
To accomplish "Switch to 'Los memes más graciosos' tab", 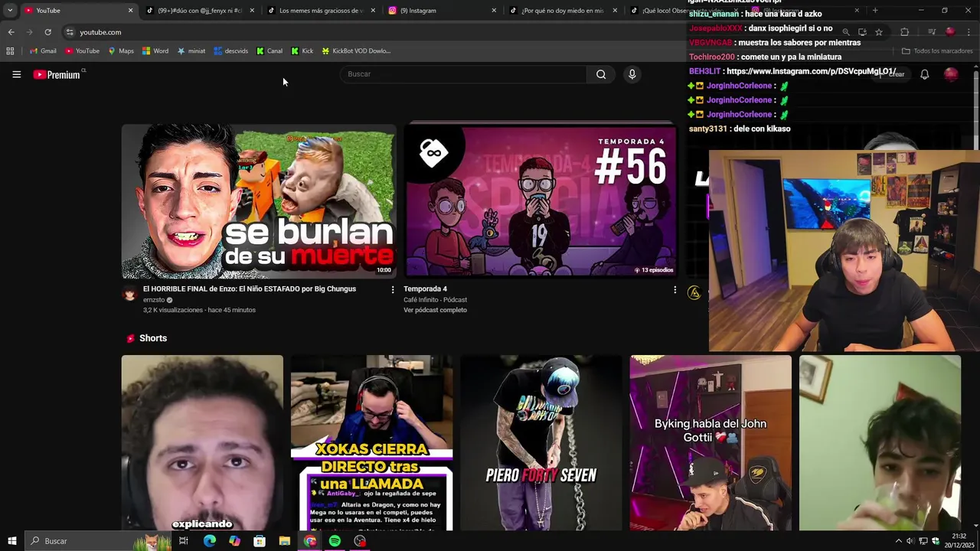I will (320, 11).
